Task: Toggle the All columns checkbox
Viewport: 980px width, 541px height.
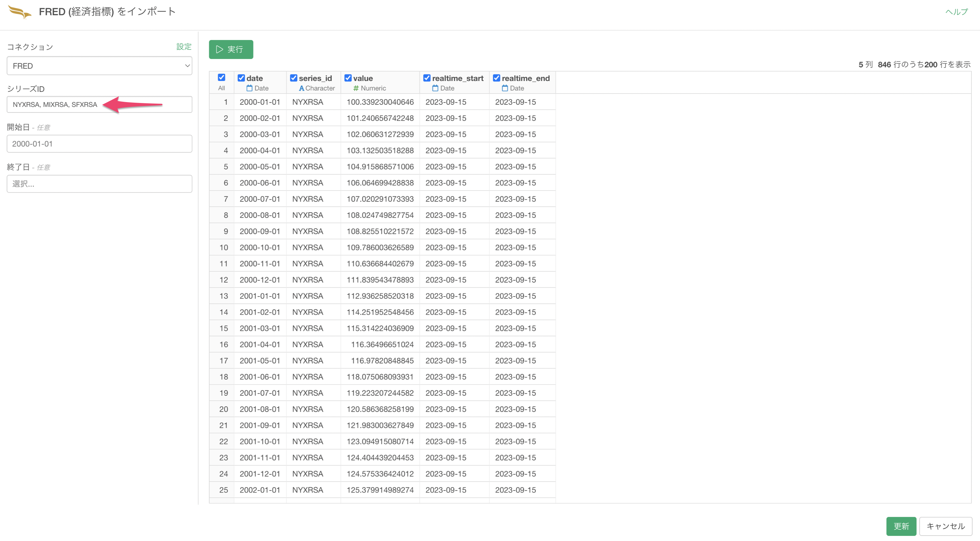Action: click(221, 78)
